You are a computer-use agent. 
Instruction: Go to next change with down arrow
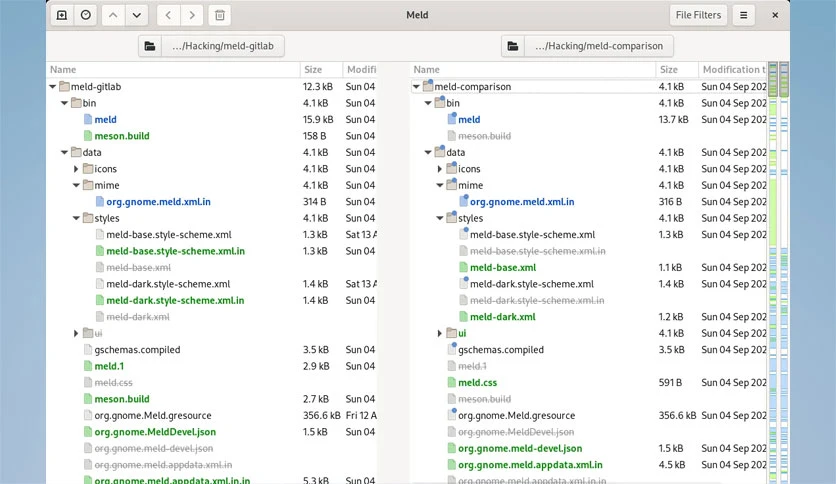136,15
